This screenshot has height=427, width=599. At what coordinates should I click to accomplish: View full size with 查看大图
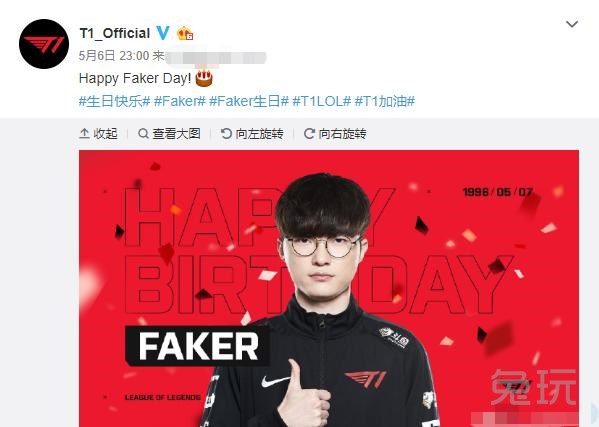tap(169, 134)
